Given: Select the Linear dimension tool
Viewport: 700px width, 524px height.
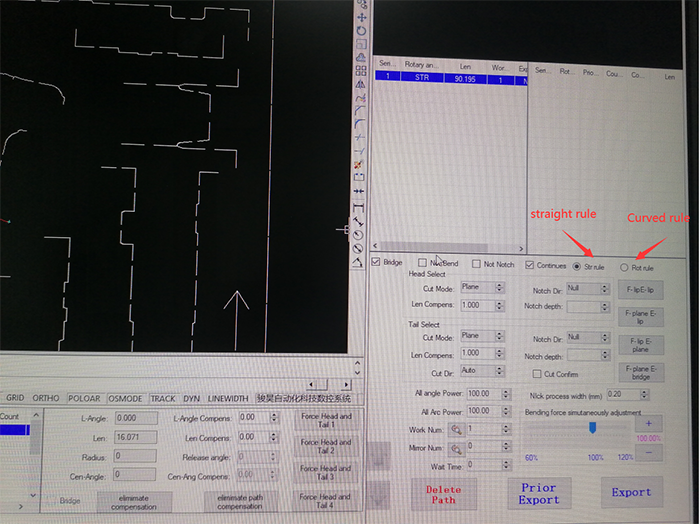Looking at the screenshot, I should 358,208.
